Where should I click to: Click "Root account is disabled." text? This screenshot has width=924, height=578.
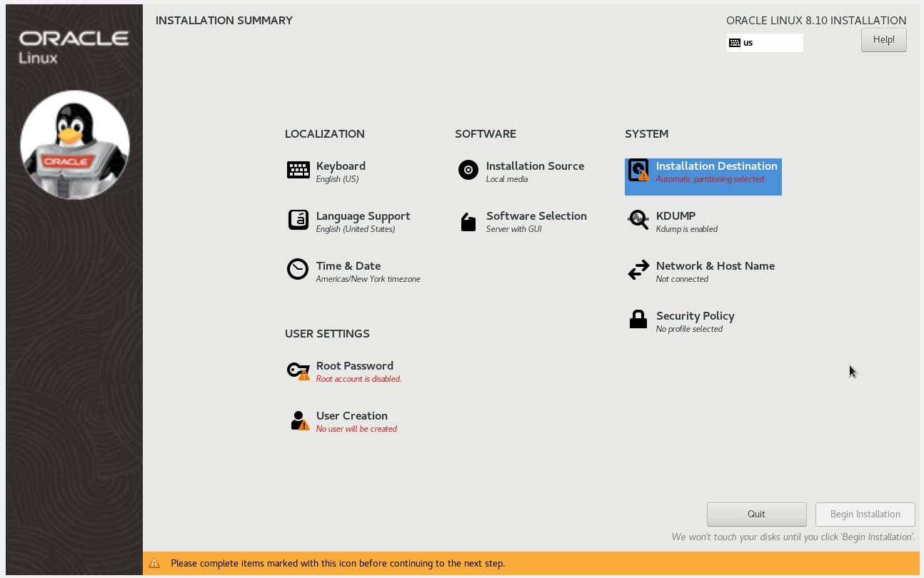point(359,380)
